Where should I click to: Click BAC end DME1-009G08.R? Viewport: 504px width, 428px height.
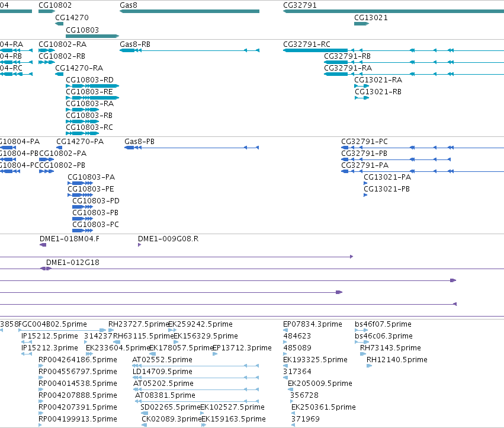tap(168, 239)
